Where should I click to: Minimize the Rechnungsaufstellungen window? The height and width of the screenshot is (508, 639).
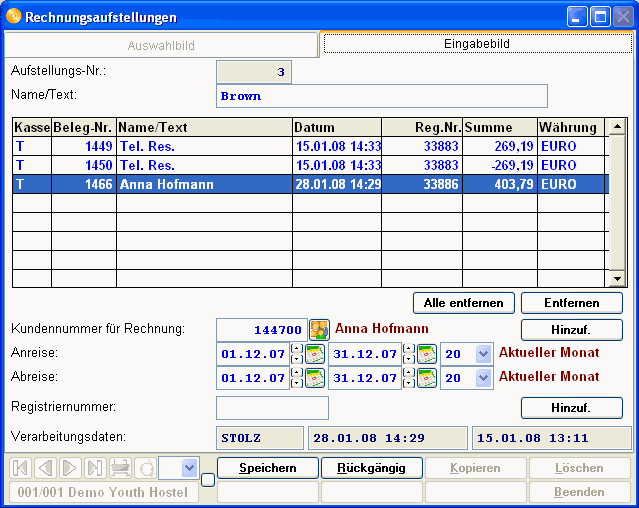(x=577, y=17)
